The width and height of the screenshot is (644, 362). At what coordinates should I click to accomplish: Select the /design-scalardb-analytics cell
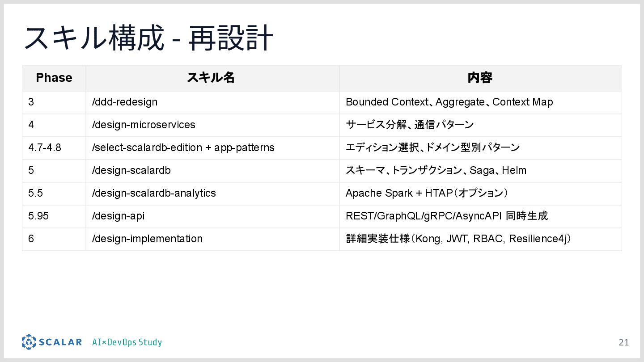click(x=212, y=194)
